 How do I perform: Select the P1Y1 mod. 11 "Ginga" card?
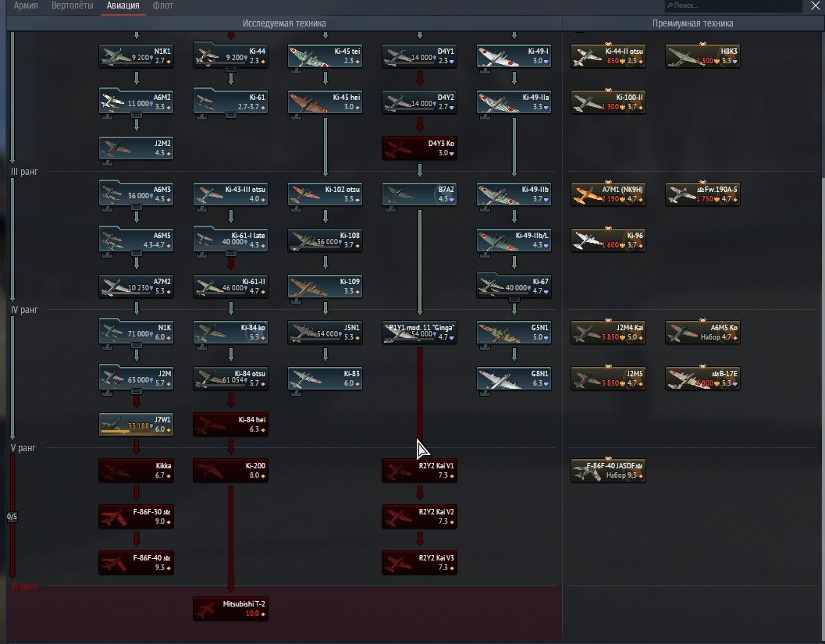click(419, 332)
